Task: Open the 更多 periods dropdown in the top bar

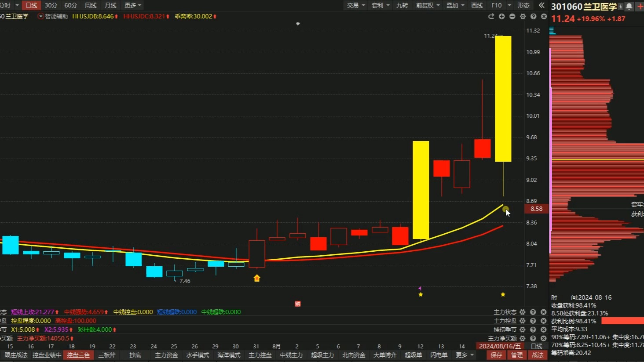Action: tap(133, 5)
